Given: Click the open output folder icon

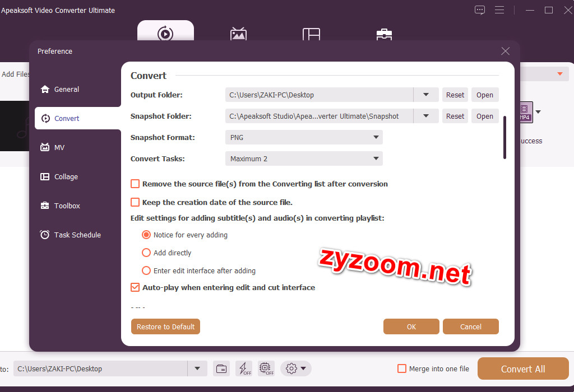Looking at the screenshot, I should tap(221, 368).
